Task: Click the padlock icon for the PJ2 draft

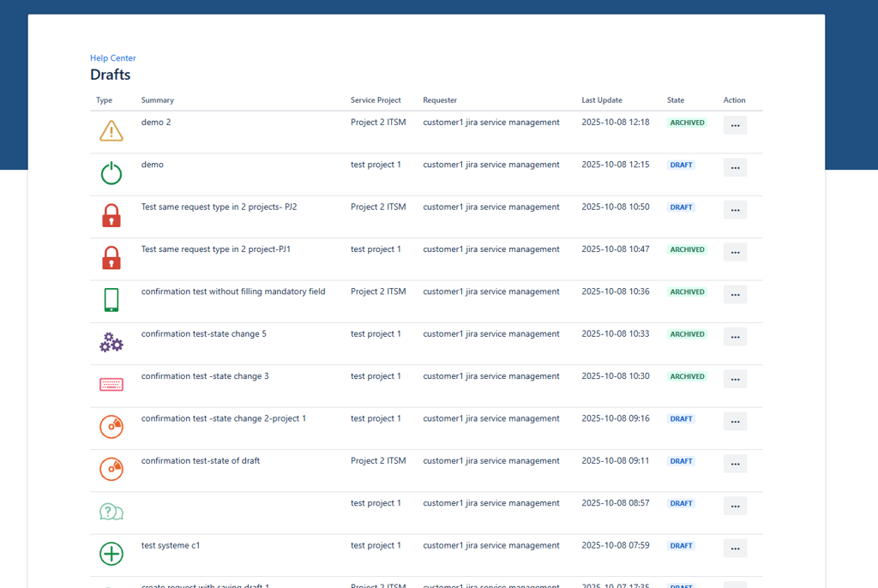Action: tap(111, 215)
